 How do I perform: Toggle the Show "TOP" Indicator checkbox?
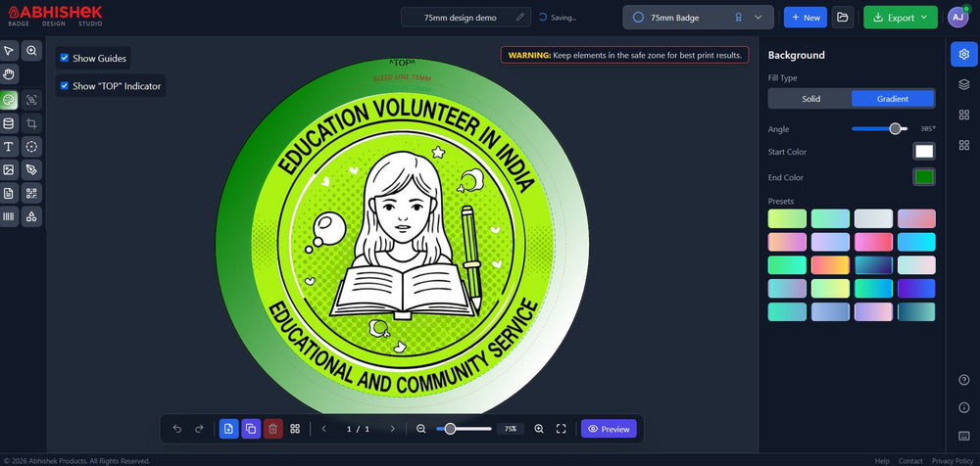point(65,86)
